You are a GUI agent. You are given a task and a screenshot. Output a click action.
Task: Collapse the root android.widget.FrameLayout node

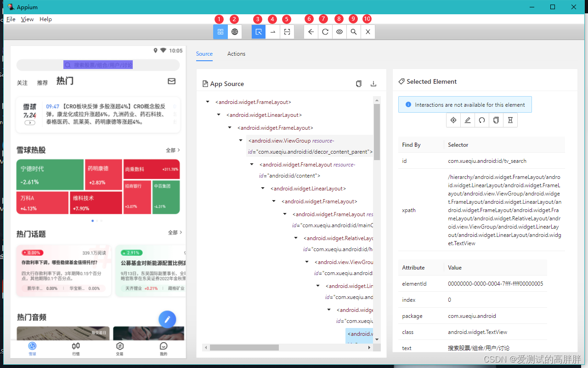tap(208, 102)
